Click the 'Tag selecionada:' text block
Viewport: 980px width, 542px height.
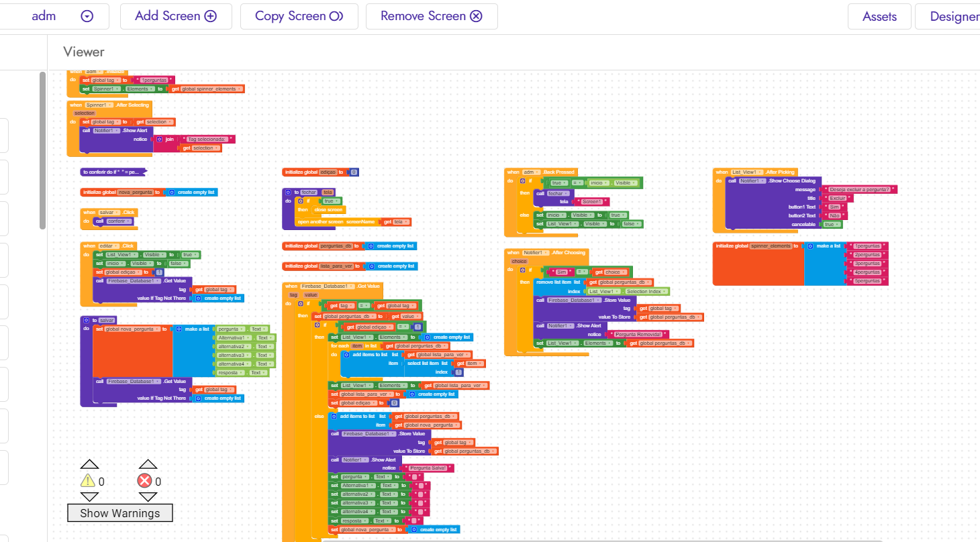207,139
